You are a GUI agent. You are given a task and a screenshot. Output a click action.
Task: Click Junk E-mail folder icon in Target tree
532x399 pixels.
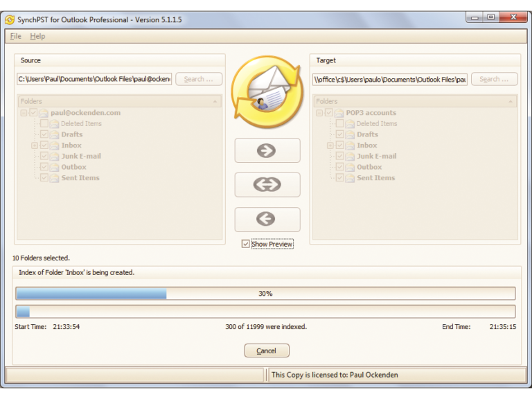350,157
